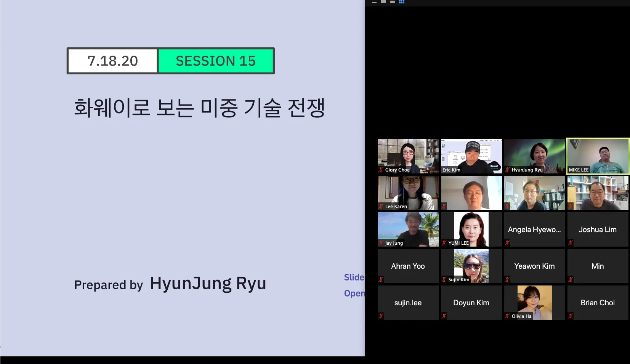Select the unnamed video tile with black binders shelf

(535, 193)
